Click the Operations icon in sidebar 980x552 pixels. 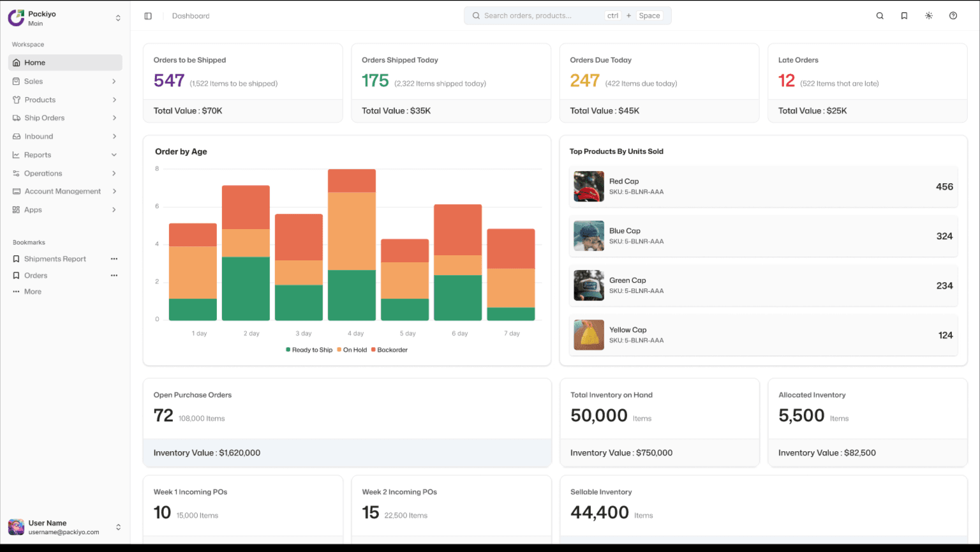[17, 174]
